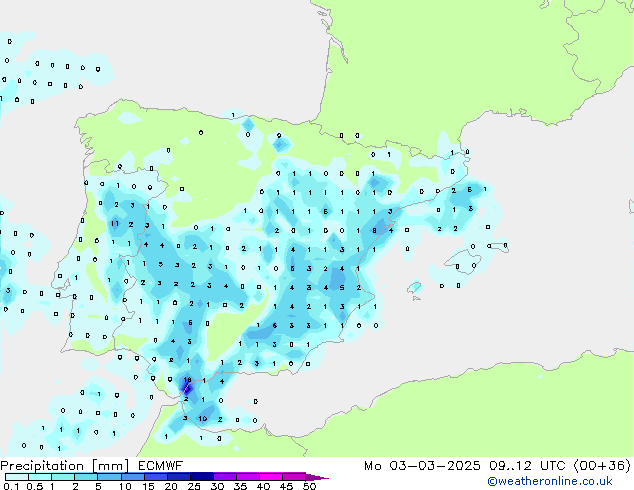Click the map value '18' near Gibraltar
The width and height of the screenshot is (634, 490).
[x=187, y=380]
